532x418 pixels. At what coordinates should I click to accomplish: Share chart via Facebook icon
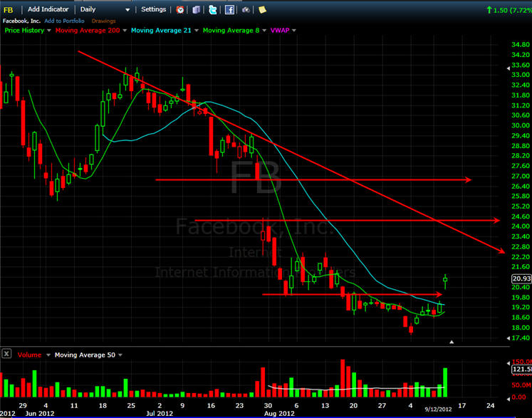(229, 10)
